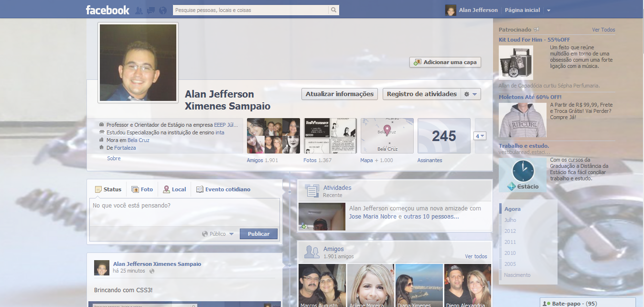The width and height of the screenshot is (644, 307).
Task: Open messages icon in top bar
Action: 151,10
